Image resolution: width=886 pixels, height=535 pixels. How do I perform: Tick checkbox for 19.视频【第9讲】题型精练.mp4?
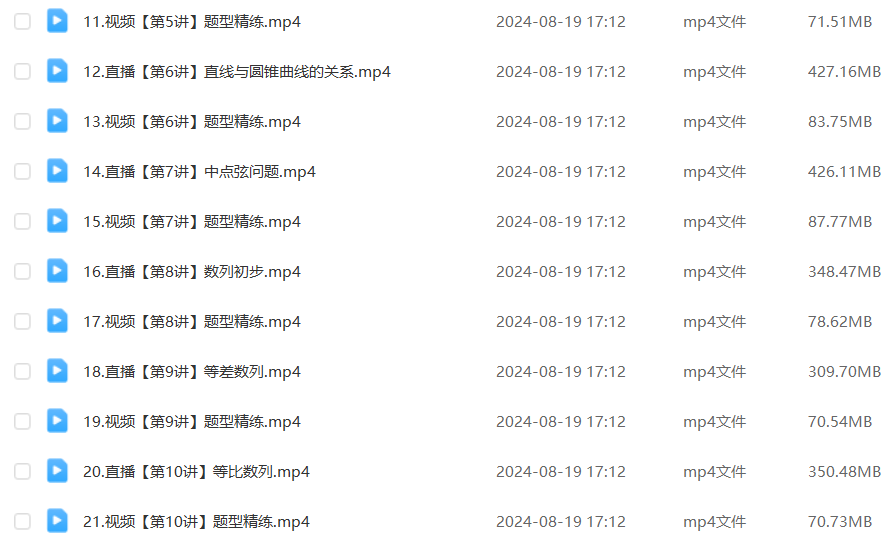click(x=23, y=421)
